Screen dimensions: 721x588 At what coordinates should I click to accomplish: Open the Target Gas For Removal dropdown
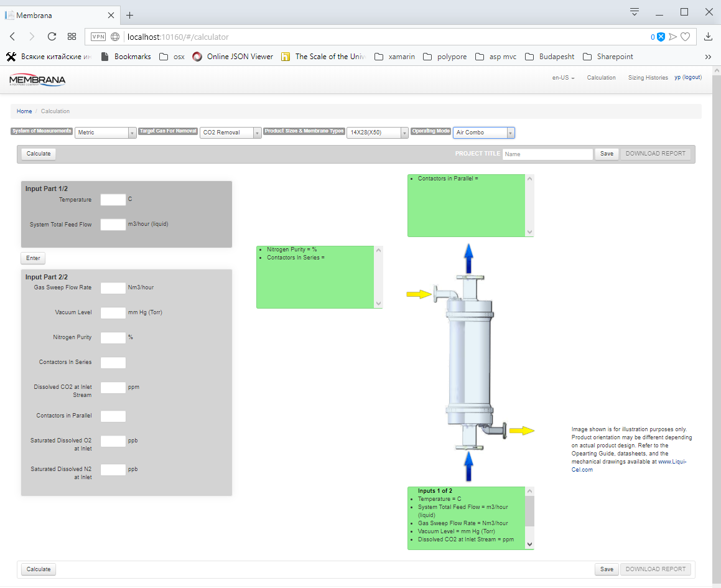click(x=231, y=133)
